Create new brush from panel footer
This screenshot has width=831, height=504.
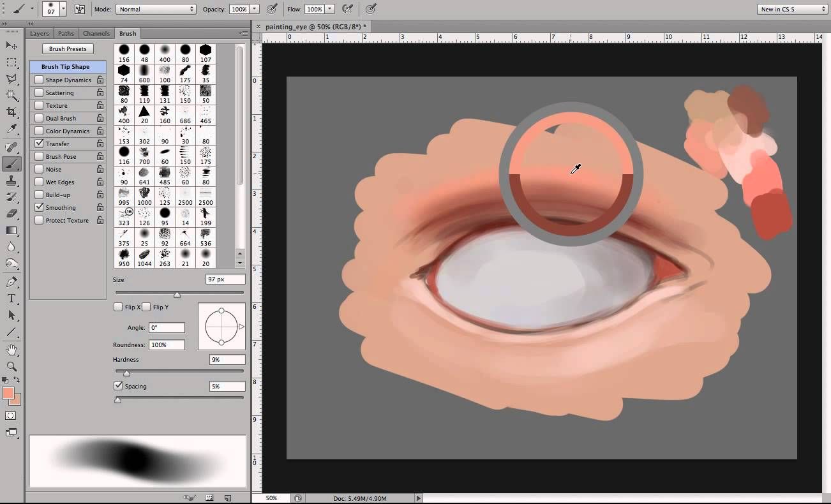point(228,498)
